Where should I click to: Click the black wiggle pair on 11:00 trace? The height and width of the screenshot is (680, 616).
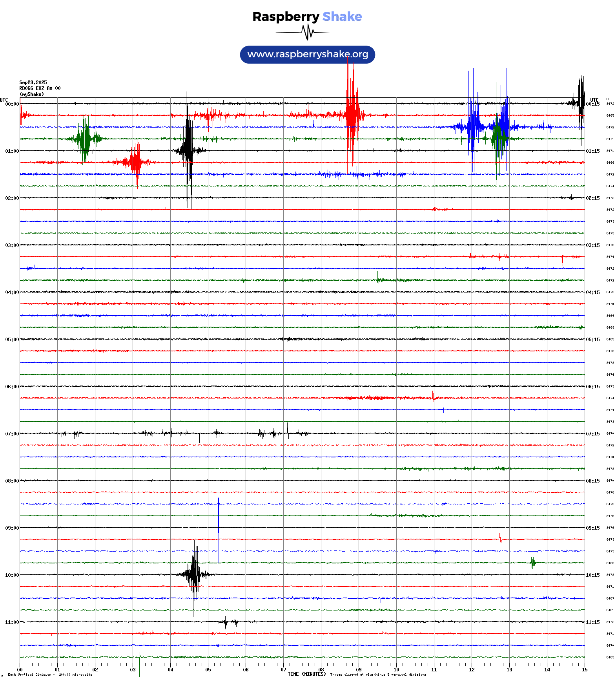click(x=230, y=622)
